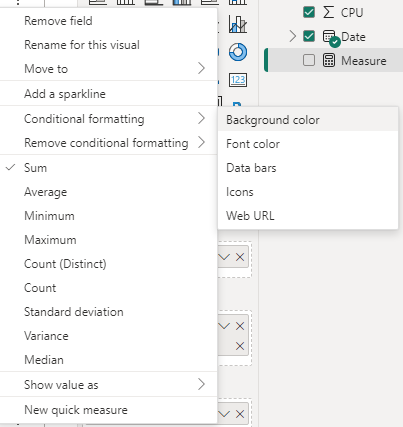Uncheck the Date field checkbox
Viewport: 403px width, 427px height.
click(309, 36)
